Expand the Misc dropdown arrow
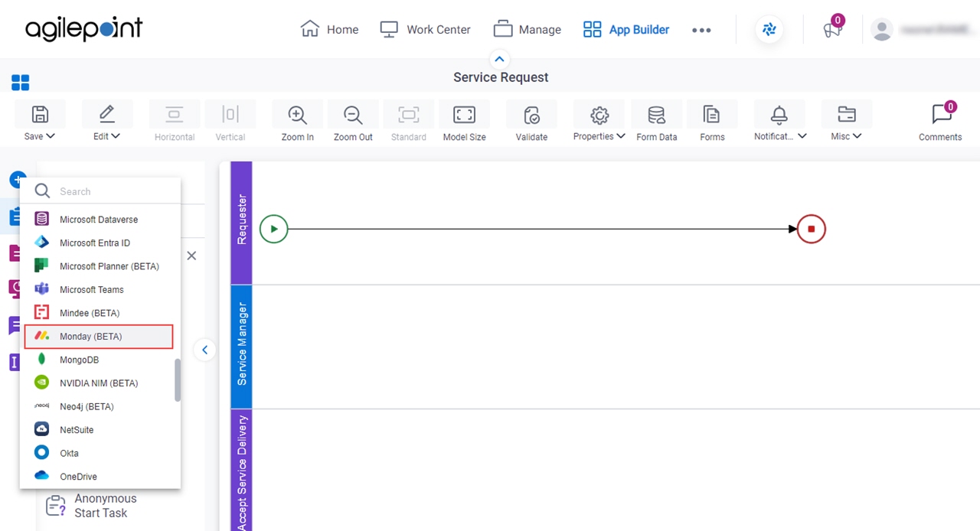980x531 pixels. pyautogui.click(x=857, y=136)
